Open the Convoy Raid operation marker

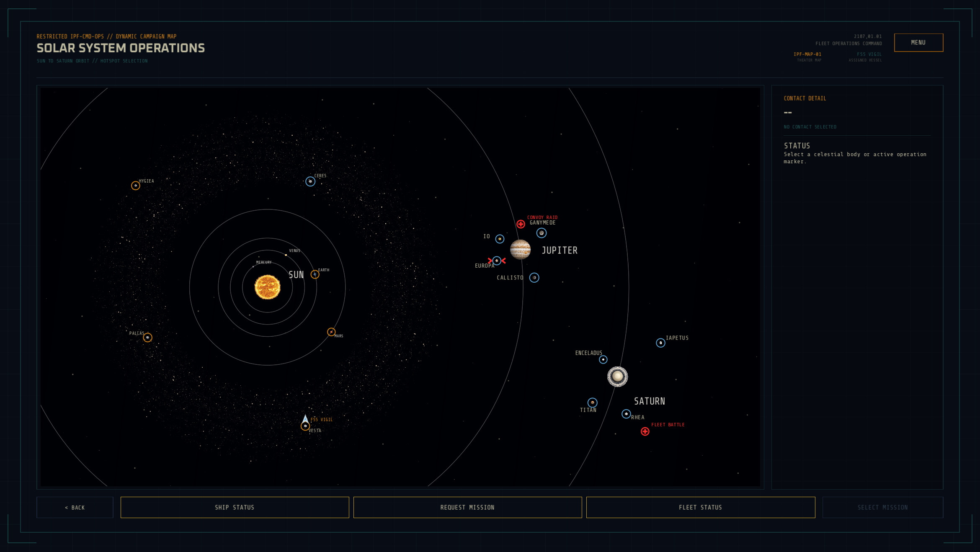tap(521, 224)
